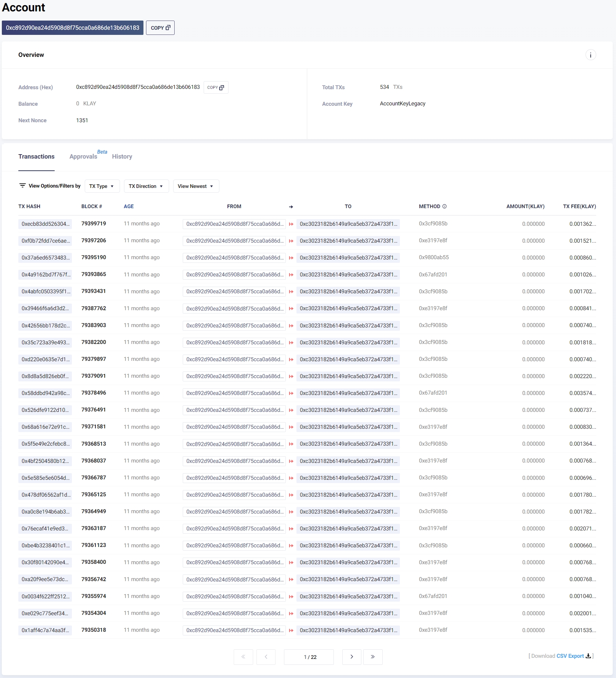Image resolution: width=616 pixels, height=678 pixels.
Task: Click the filter lines icon beside View Options
Action: click(x=22, y=186)
